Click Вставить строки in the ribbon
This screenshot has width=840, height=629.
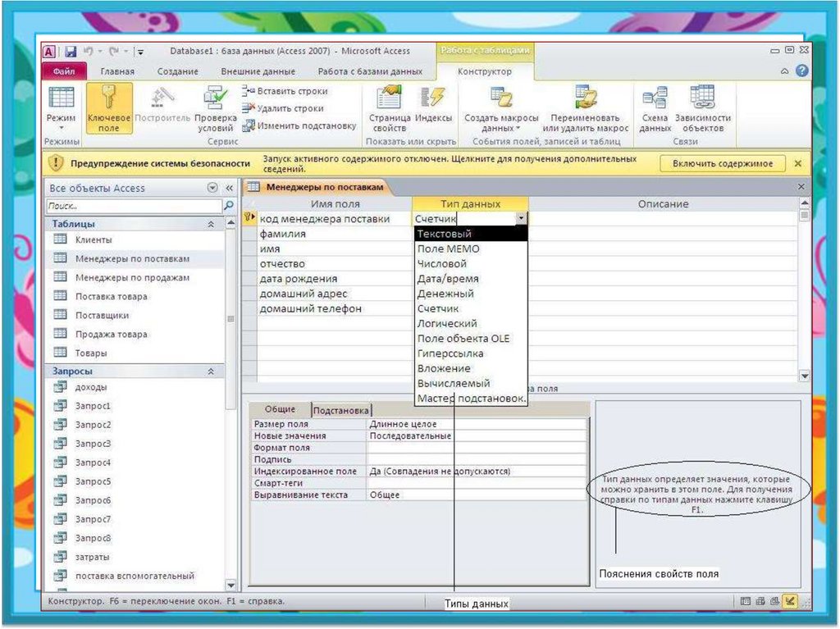point(285,91)
